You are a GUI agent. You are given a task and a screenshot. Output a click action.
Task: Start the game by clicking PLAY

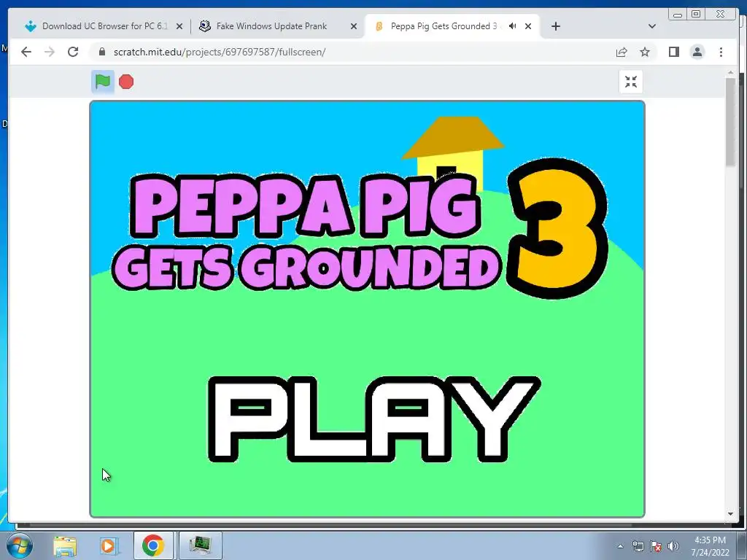pos(374,419)
